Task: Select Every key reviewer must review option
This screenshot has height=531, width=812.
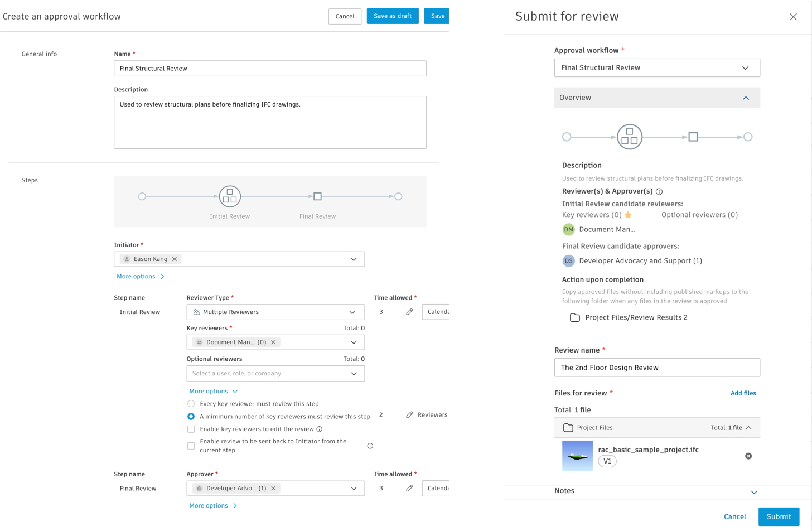Action: pyautogui.click(x=191, y=404)
